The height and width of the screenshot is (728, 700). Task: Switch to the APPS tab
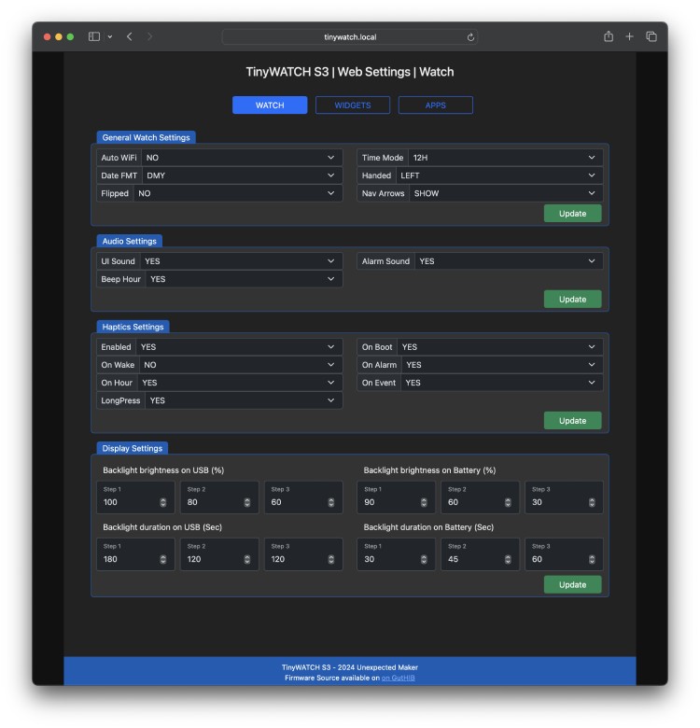tap(436, 105)
